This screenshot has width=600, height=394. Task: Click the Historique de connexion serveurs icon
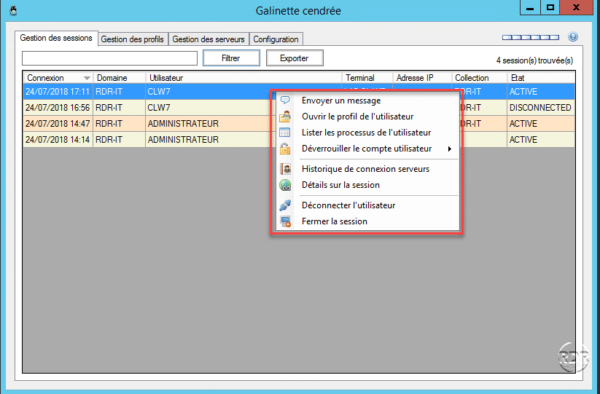click(285, 169)
